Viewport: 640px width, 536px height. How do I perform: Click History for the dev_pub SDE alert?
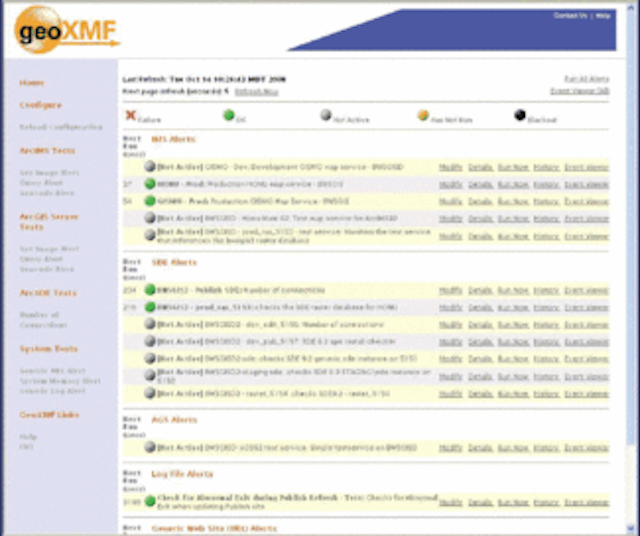(x=546, y=342)
